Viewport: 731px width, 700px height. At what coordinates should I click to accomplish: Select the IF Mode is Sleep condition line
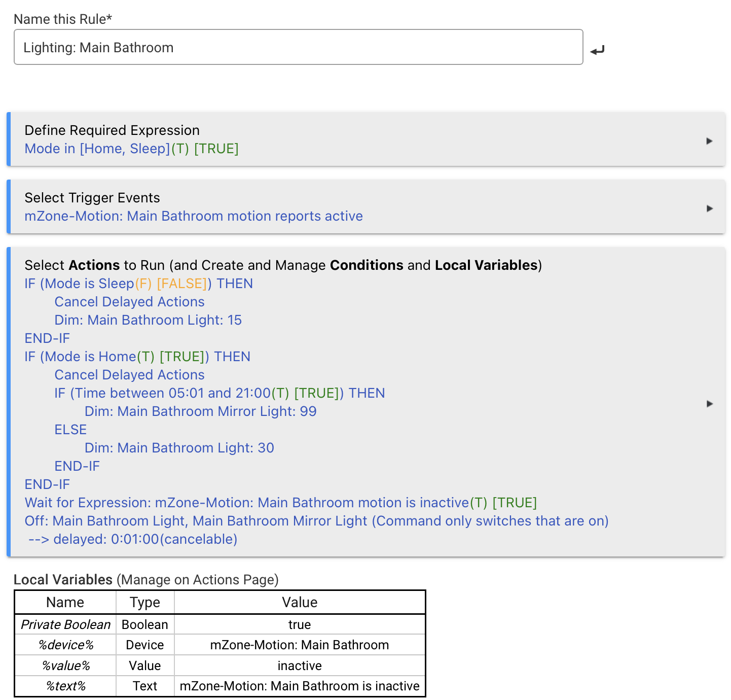pos(138,284)
